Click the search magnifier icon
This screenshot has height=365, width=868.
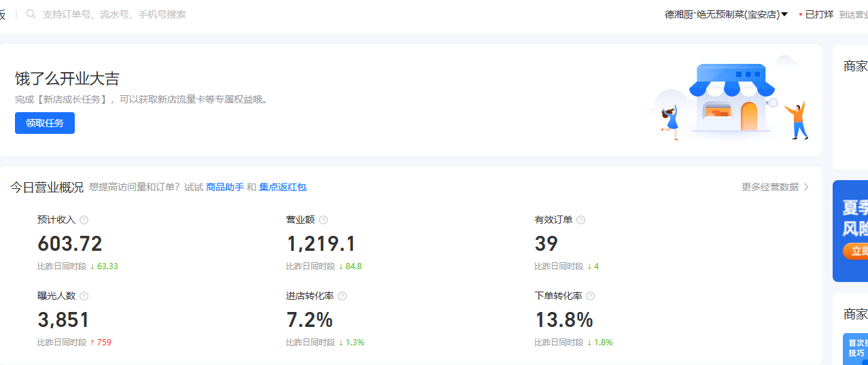31,14
